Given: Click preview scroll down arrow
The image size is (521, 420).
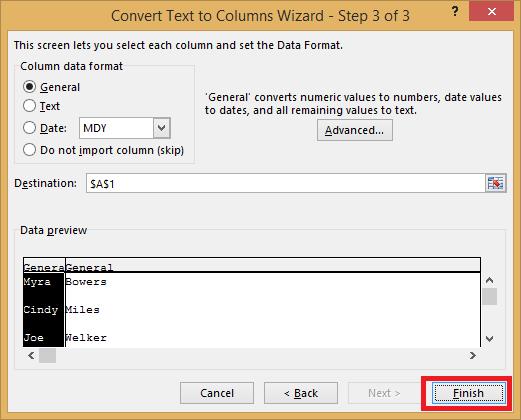Looking at the screenshot, I should (x=489, y=339).
